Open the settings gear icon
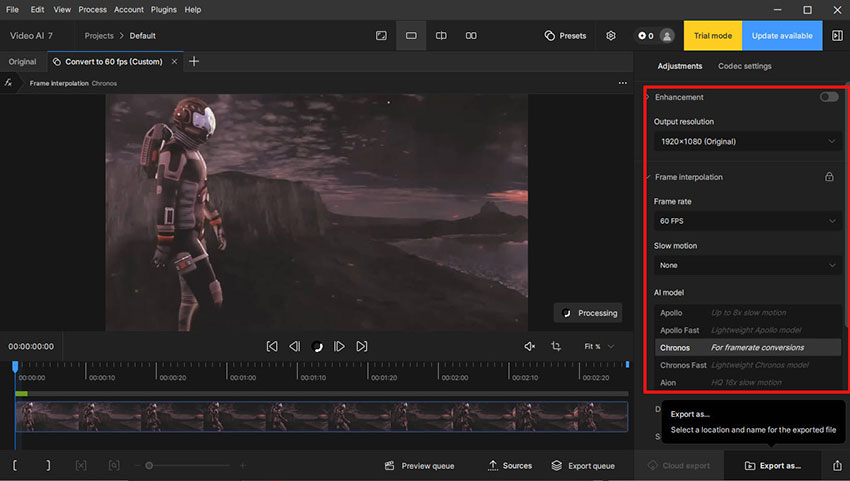 tap(611, 36)
